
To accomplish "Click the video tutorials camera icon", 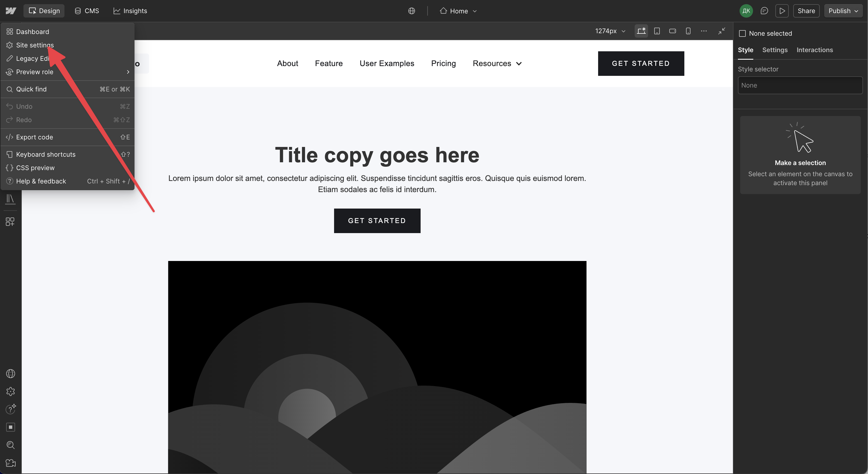I will point(10,463).
